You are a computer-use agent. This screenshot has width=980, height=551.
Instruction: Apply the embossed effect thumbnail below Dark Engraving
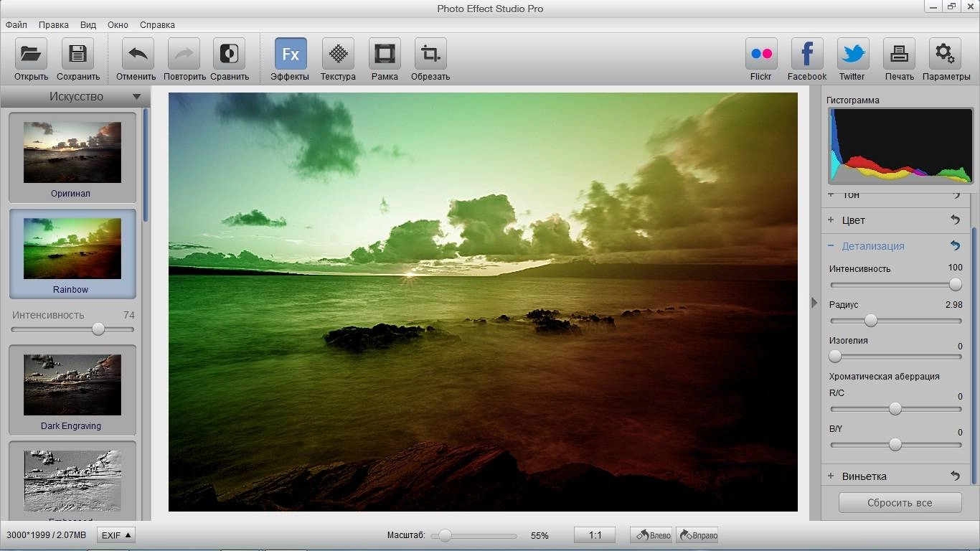(x=72, y=481)
